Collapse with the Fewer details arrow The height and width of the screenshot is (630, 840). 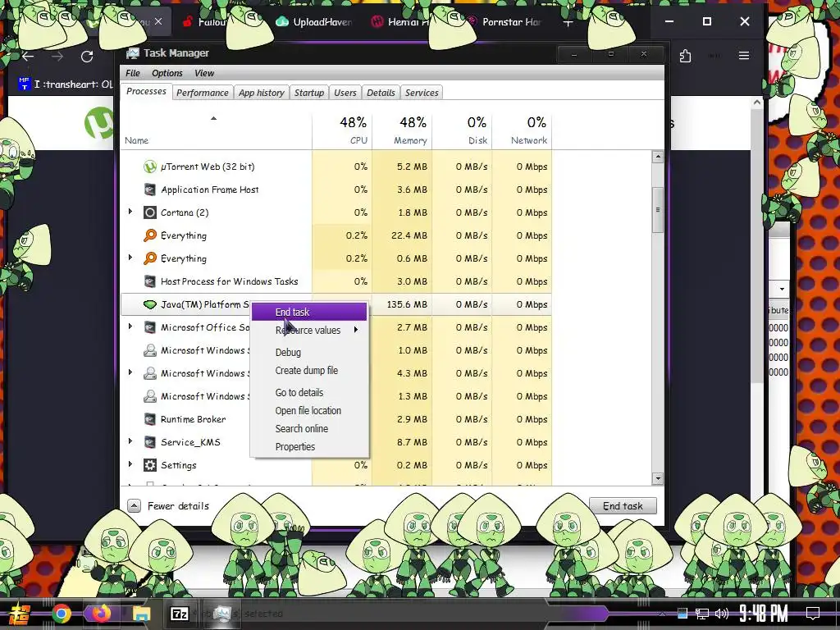point(134,505)
